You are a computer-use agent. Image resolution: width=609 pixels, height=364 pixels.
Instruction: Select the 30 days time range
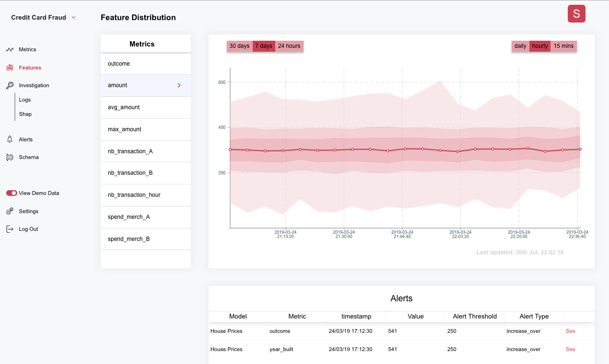coord(240,46)
